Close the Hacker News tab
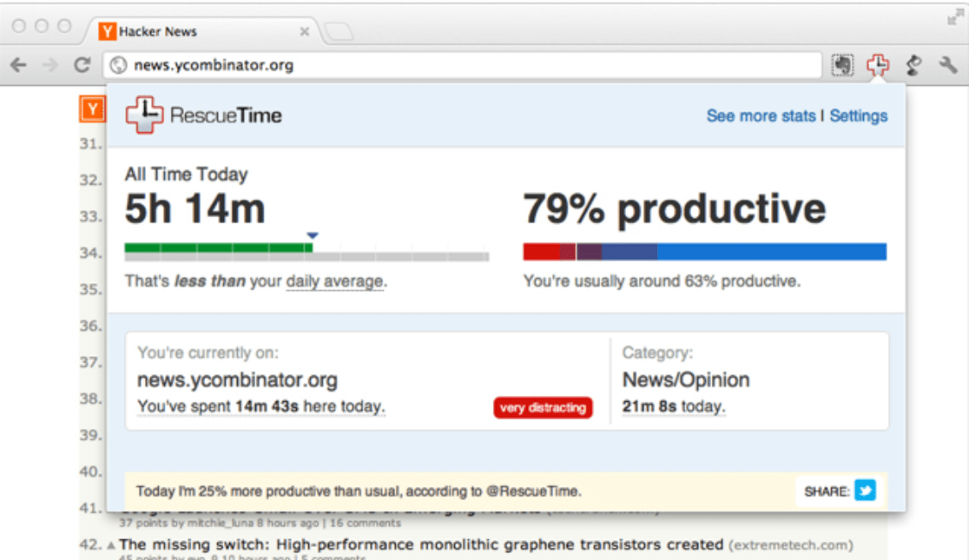969x560 pixels. pos(304,31)
